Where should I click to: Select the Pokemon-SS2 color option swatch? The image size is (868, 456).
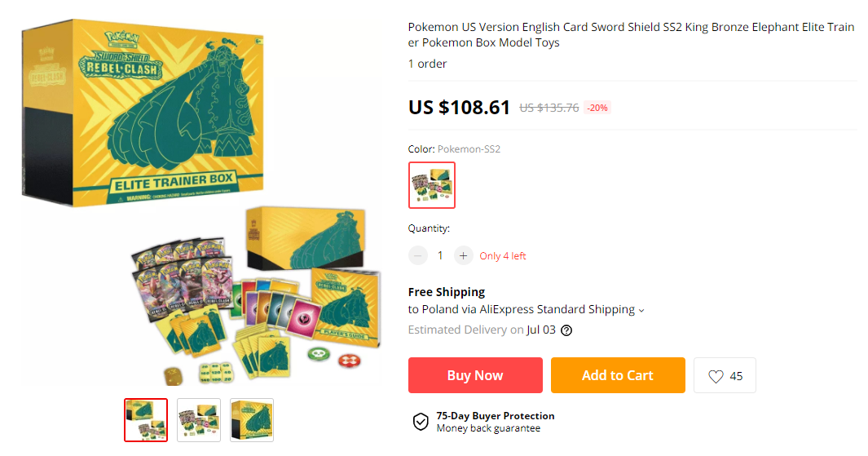pos(432,185)
